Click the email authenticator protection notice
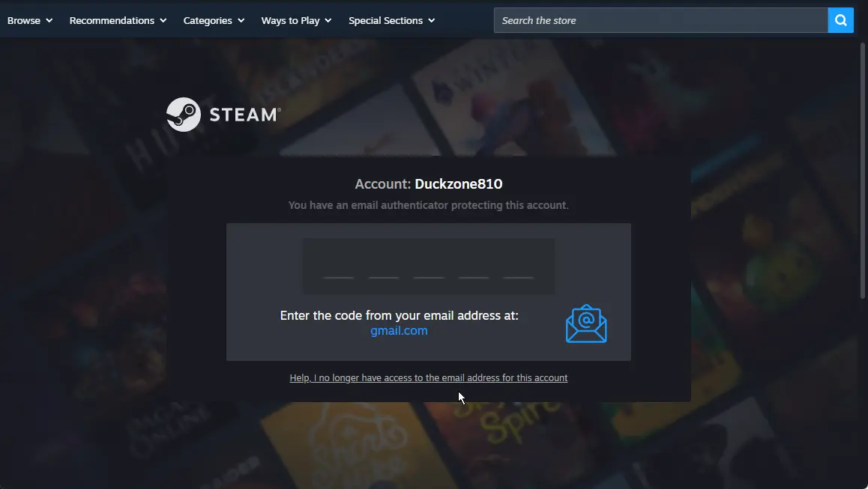 coord(429,205)
